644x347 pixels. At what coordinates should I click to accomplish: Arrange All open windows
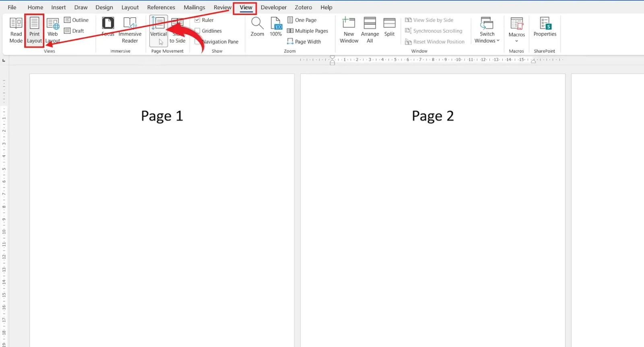pyautogui.click(x=370, y=30)
